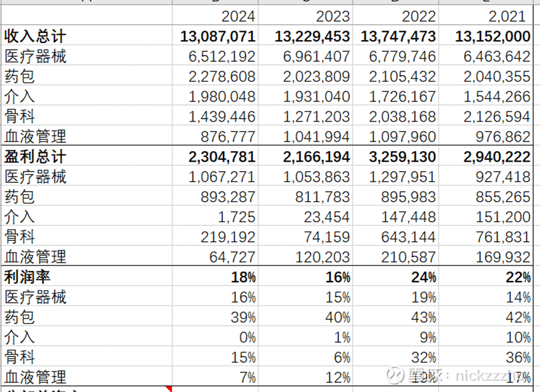The image size is (540, 392).
Task: Select the 药包 profit value 893,287
Action: 215,197
